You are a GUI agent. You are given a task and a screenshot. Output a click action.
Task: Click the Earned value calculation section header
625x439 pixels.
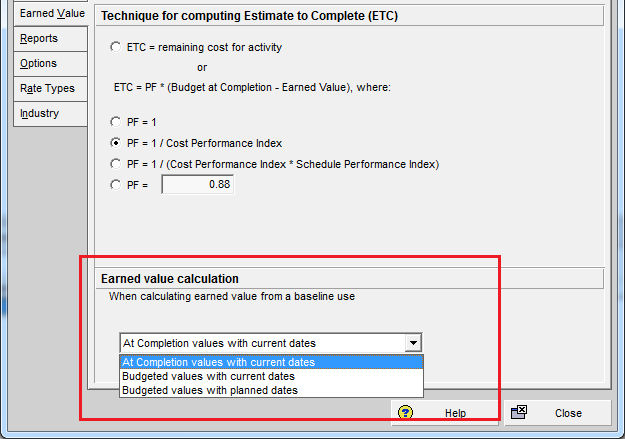(170, 278)
